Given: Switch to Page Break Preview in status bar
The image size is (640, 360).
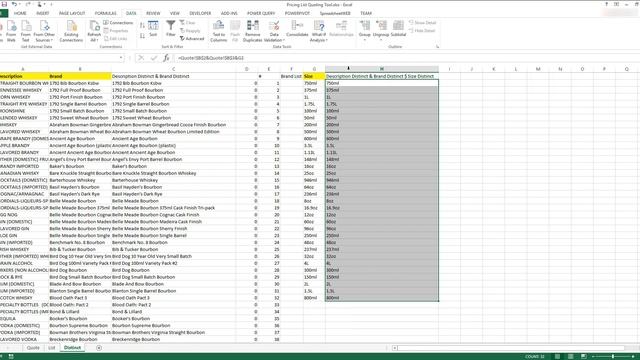Looking at the screenshot, I should [584, 356].
